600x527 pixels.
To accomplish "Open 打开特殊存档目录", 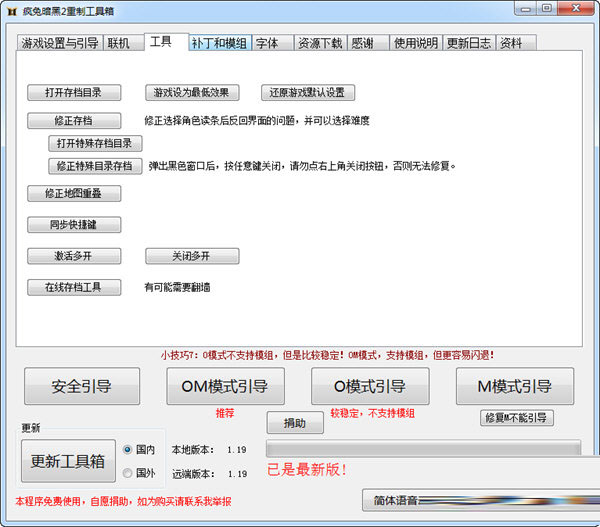I will pyautogui.click(x=95, y=144).
